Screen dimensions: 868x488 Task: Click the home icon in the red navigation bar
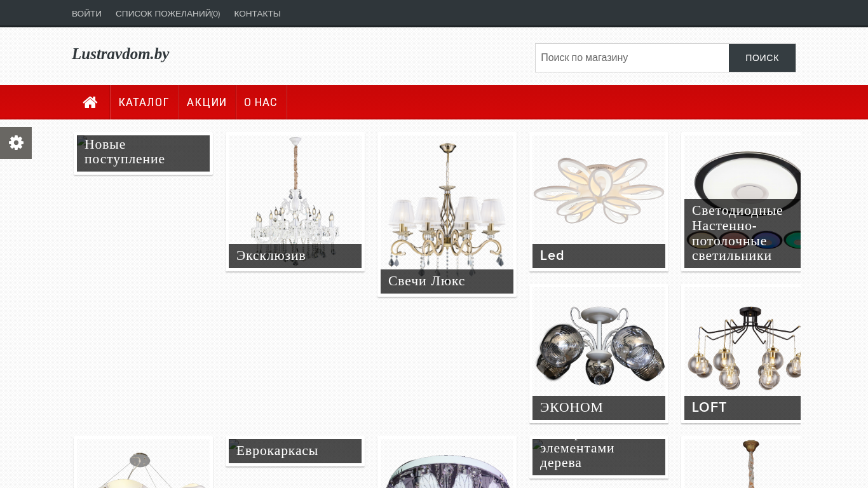90,102
